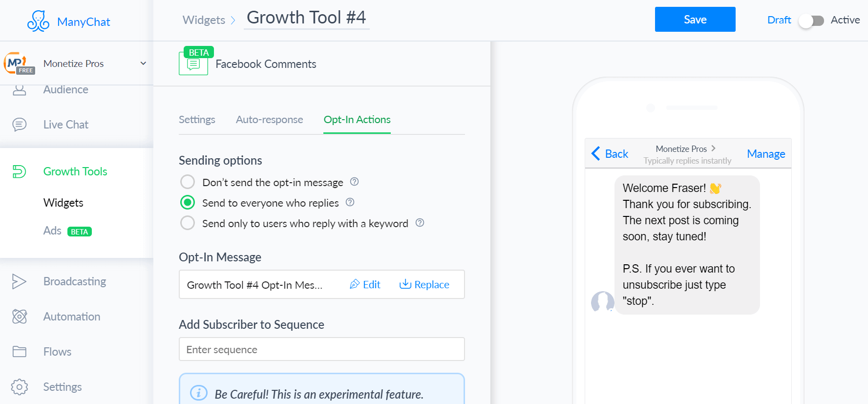Go to Live Chat in the sidebar
The width and height of the screenshot is (868, 404).
[66, 125]
